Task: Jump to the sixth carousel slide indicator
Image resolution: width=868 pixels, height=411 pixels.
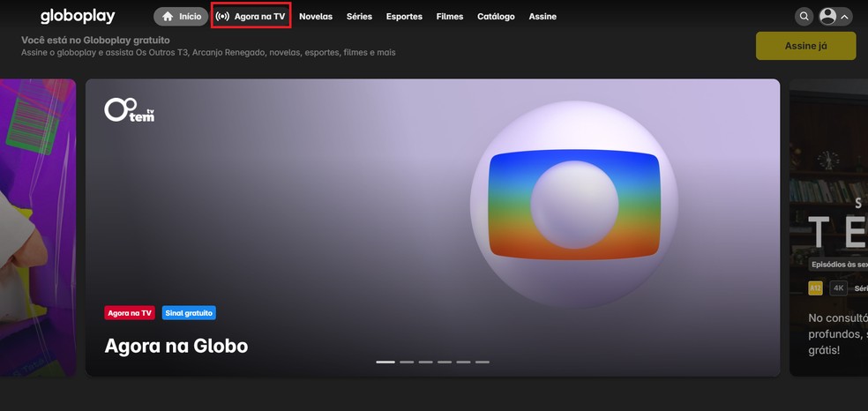Action: tap(483, 362)
